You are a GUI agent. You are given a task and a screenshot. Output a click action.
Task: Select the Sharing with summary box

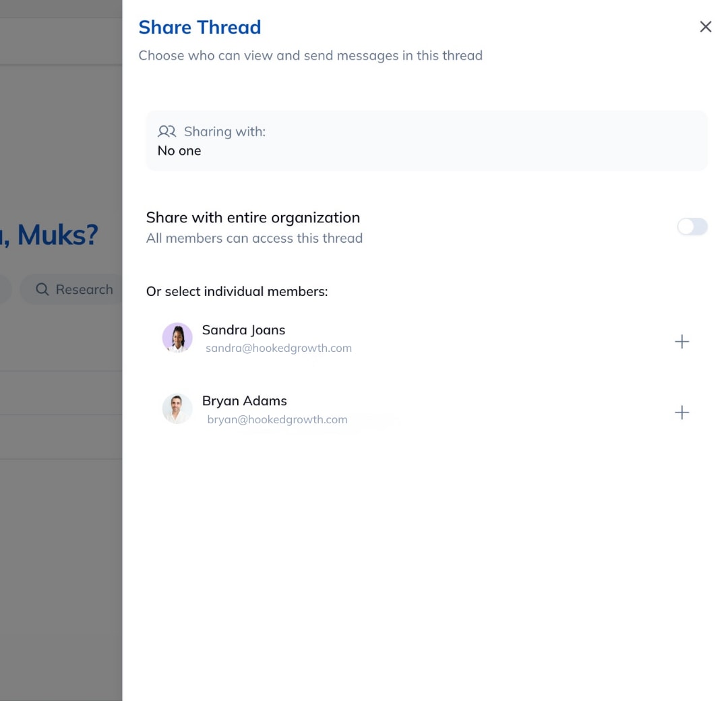pos(427,140)
